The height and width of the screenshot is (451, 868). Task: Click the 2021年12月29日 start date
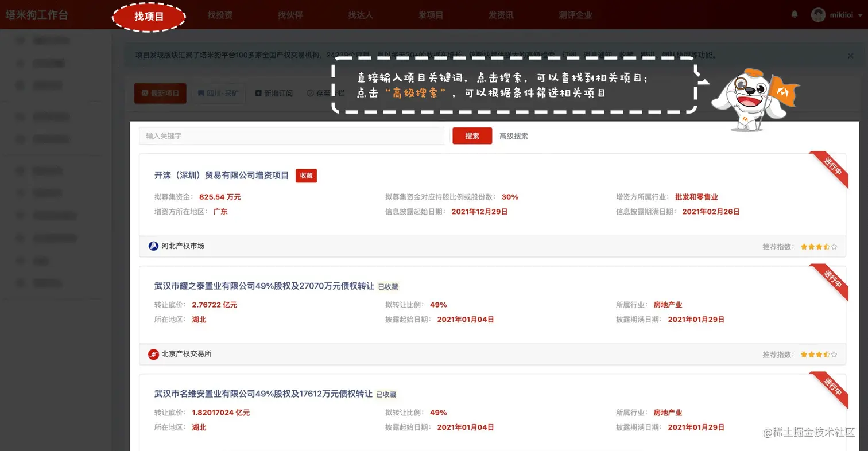(479, 212)
